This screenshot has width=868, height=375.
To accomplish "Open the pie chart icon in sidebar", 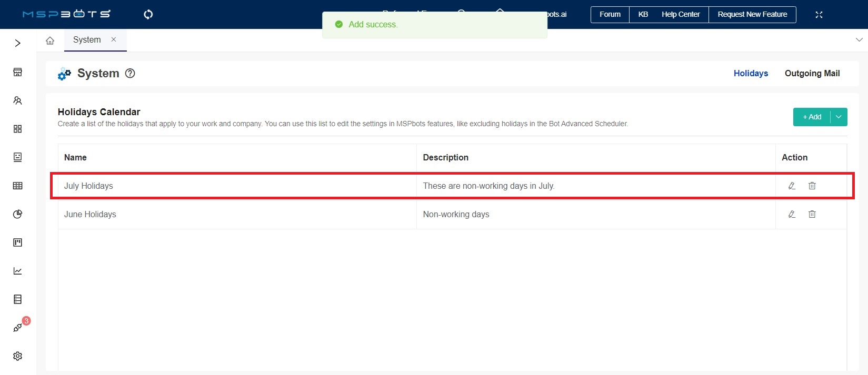I will pos(17,214).
